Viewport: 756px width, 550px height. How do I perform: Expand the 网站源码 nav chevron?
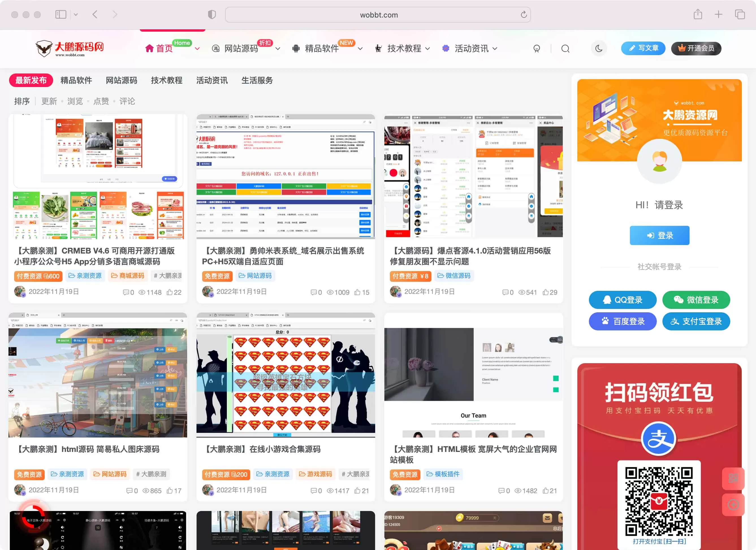(278, 49)
